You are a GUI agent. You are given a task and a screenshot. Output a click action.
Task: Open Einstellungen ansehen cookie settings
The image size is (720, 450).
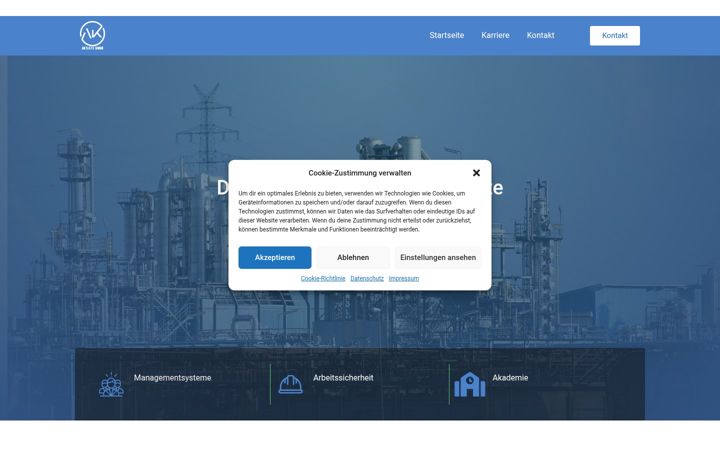coord(438,258)
